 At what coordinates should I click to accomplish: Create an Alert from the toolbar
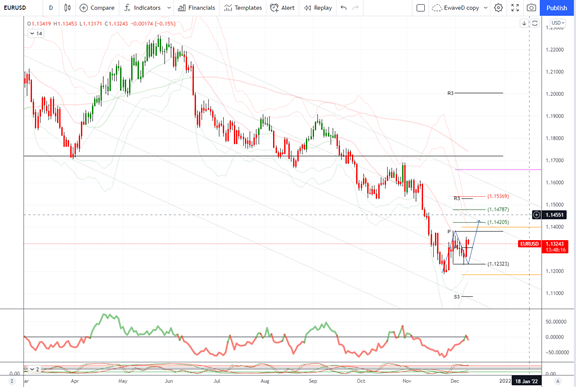(282, 8)
